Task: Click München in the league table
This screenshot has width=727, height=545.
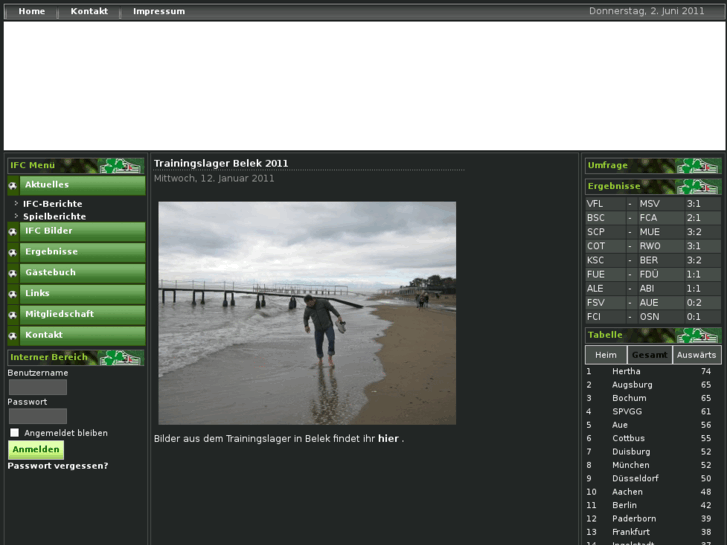Action: (631, 465)
